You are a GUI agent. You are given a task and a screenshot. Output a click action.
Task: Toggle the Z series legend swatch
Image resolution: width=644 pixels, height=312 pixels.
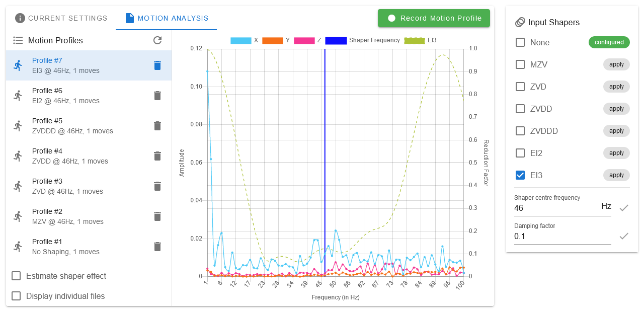[304, 40]
